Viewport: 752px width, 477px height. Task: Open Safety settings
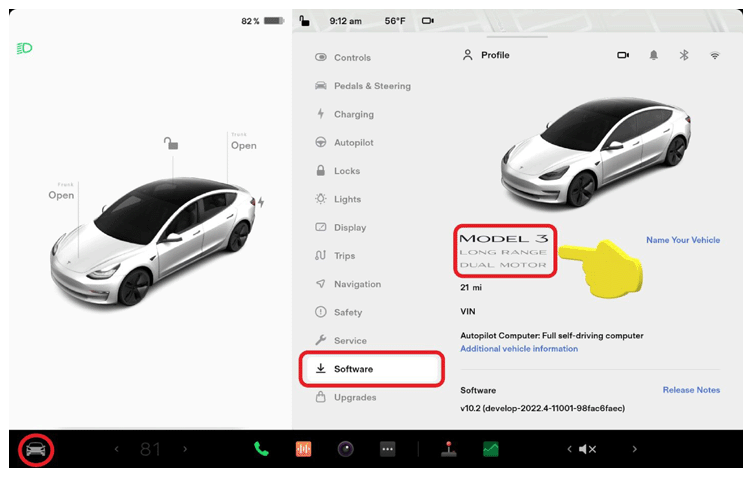point(339,312)
